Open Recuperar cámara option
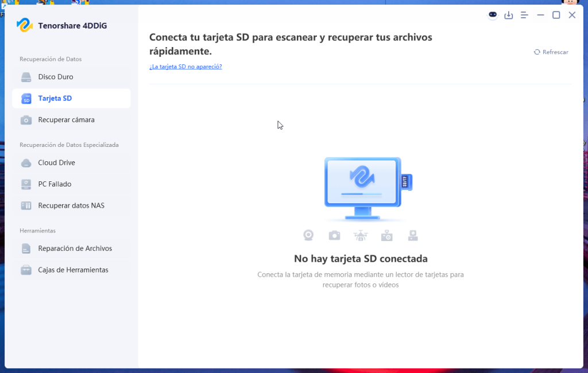This screenshot has width=588, height=373. (71, 119)
